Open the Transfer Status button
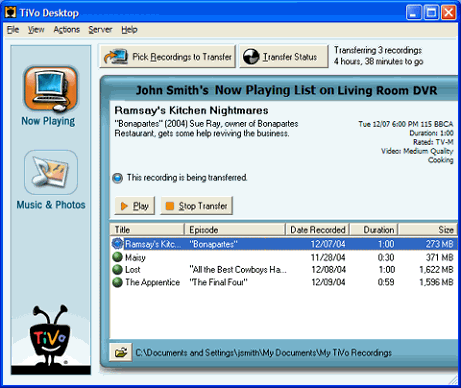This screenshot has height=388, width=461. point(284,57)
